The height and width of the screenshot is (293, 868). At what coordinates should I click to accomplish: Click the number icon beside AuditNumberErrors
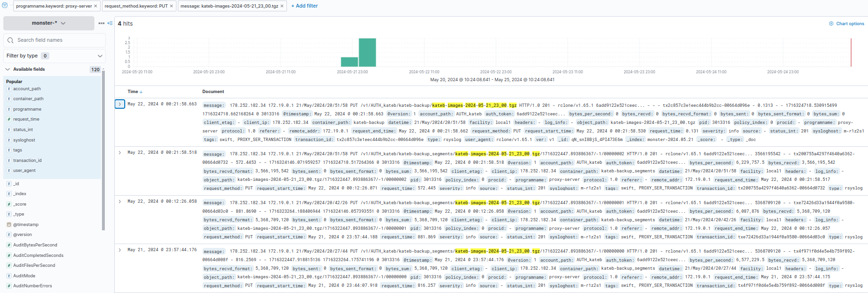pyautogui.click(x=9, y=286)
